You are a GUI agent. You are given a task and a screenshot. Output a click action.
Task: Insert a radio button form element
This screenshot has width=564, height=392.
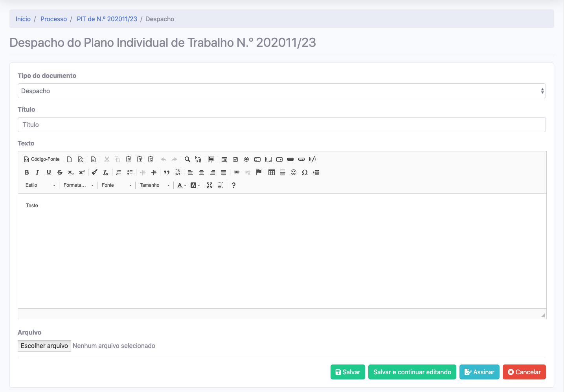(246, 159)
